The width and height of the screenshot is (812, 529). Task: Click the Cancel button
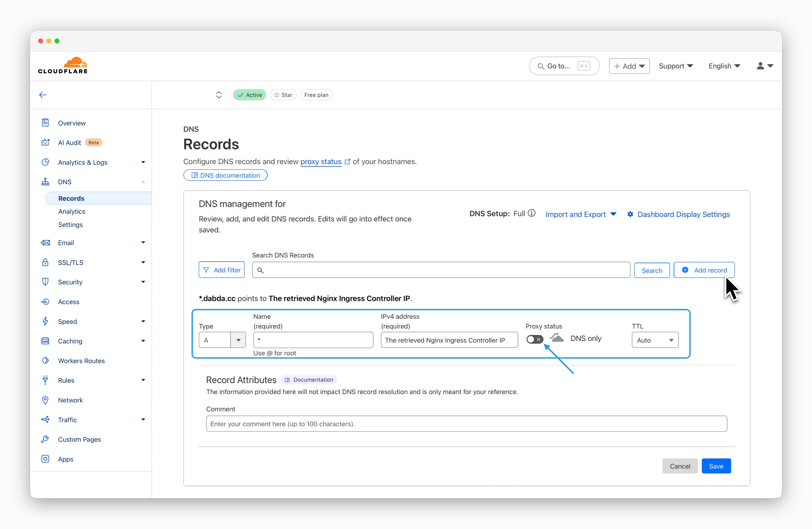tap(680, 466)
